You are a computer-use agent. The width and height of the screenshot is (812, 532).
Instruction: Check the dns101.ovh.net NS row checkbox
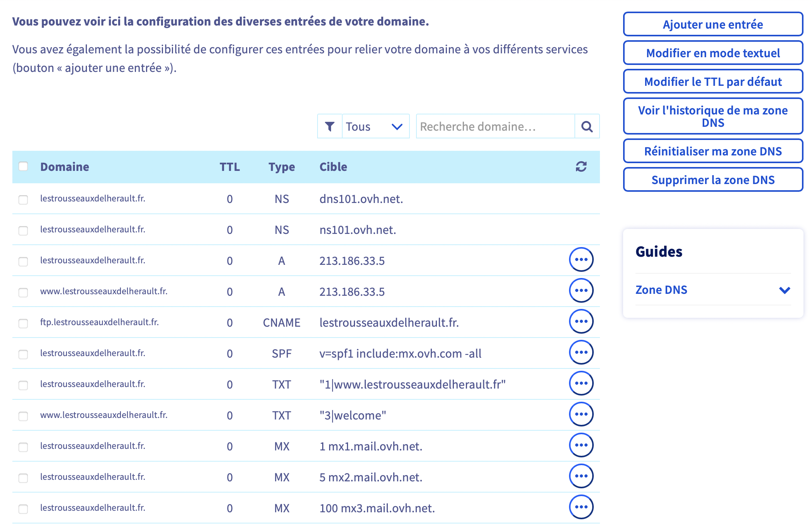(x=23, y=199)
